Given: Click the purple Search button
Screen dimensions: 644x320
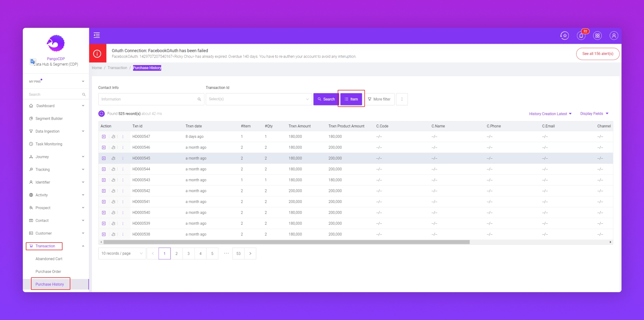Looking at the screenshot, I should pyautogui.click(x=326, y=99).
